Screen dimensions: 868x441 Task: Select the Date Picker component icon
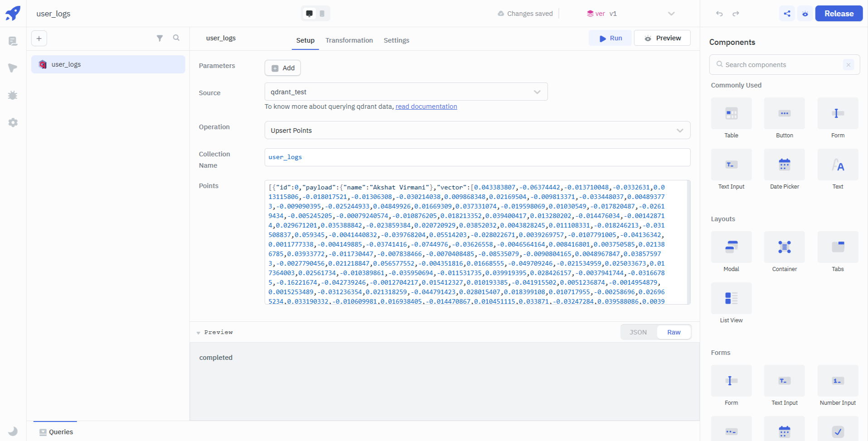tap(784, 165)
